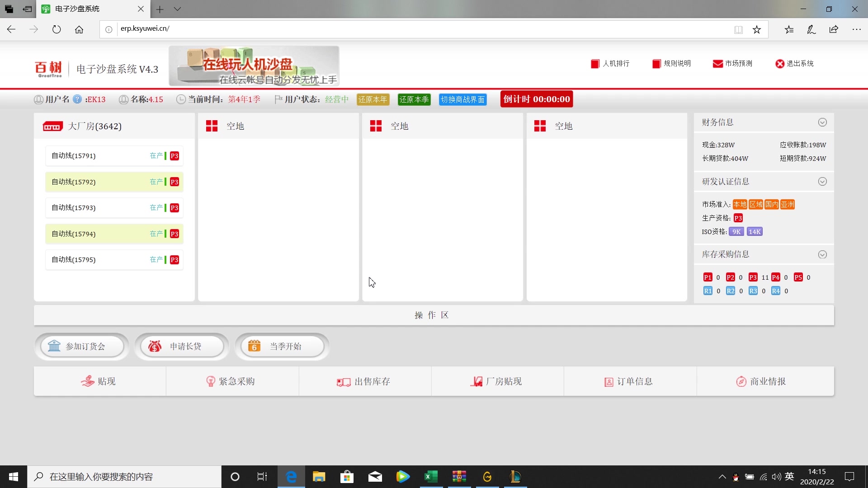This screenshot has height=488, width=868.
Task: Open the 出售库存 tab
Action: (364, 381)
